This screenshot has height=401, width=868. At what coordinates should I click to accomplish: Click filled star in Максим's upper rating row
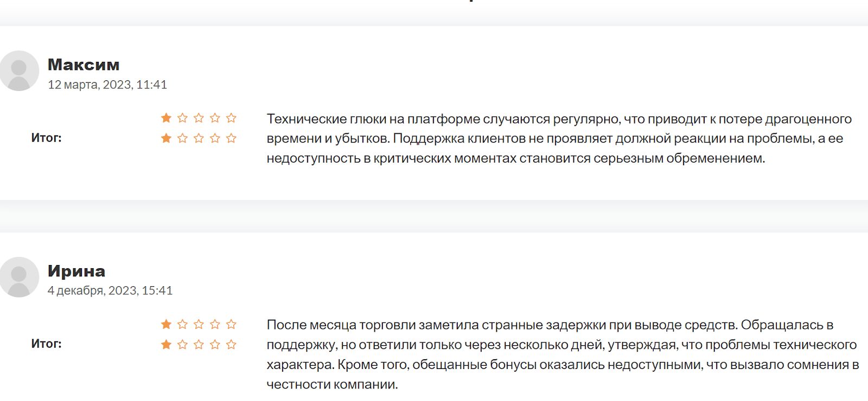coord(167,118)
